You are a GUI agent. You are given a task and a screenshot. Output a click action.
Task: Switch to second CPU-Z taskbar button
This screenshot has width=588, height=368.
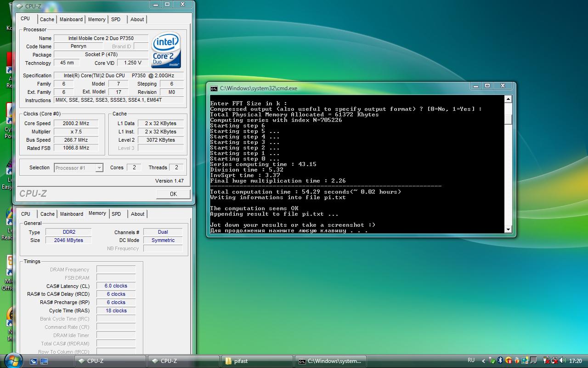(x=184, y=361)
